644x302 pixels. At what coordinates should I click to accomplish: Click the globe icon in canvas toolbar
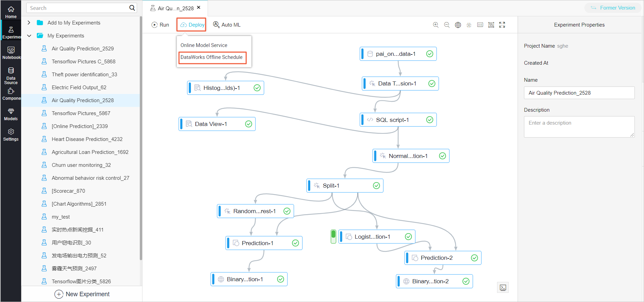(x=458, y=25)
